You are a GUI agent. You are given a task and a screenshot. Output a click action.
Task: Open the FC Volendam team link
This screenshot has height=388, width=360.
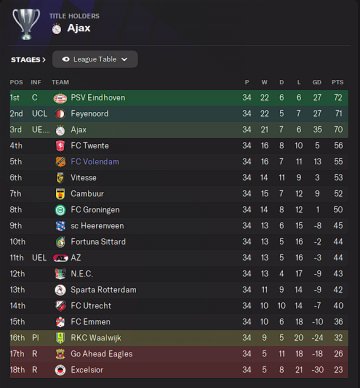point(95,162)
